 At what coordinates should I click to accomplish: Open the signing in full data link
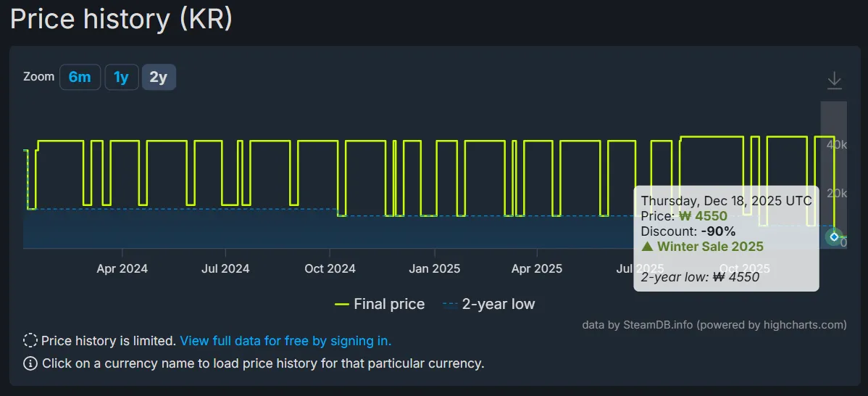[285, 341]
